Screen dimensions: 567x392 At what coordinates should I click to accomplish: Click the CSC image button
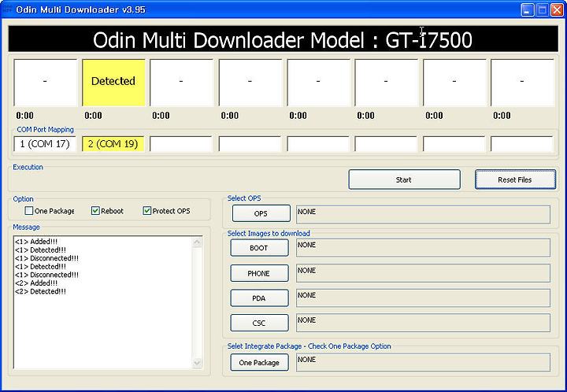pos(259,323)
